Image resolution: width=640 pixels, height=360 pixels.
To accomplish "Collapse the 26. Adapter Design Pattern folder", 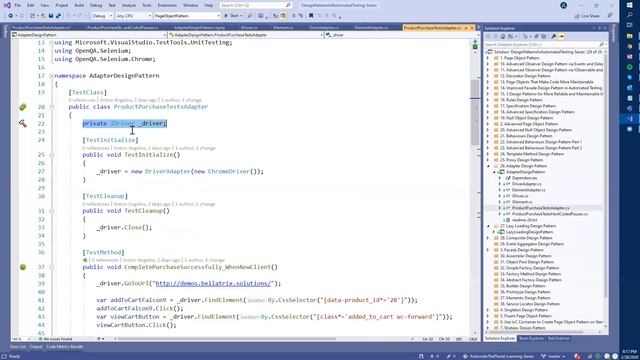I will click(488, 166).
